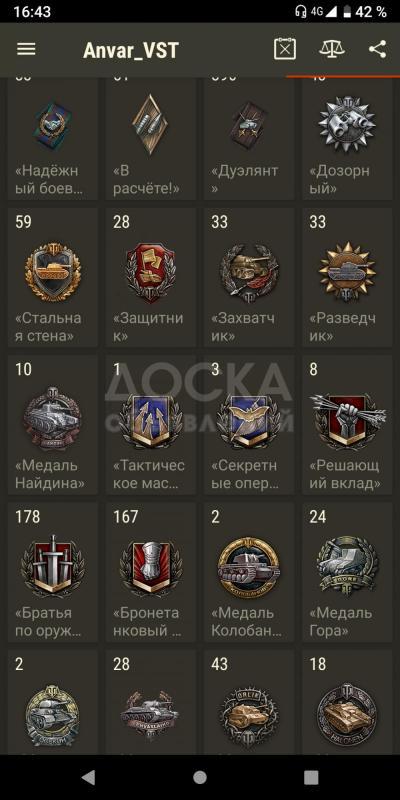Open the «Дуэлянт» medal tile
The height and width of the screenshot is (800, 400).
pos(249,139)
